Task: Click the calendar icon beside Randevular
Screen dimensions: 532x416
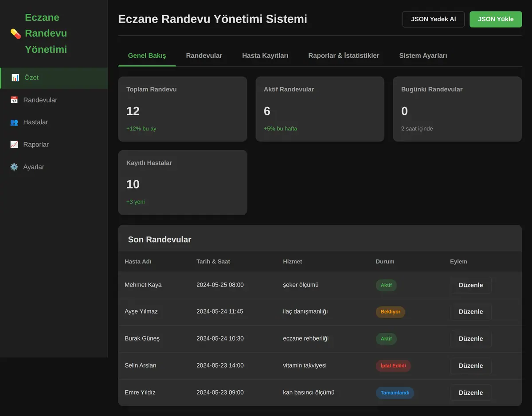Action: [14, 100]
